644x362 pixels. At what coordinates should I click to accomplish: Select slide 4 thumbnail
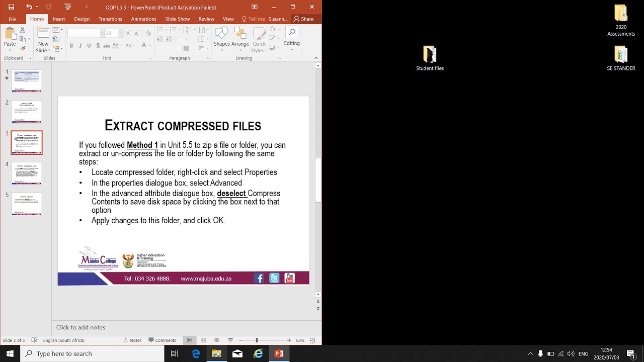pos(27,173)
